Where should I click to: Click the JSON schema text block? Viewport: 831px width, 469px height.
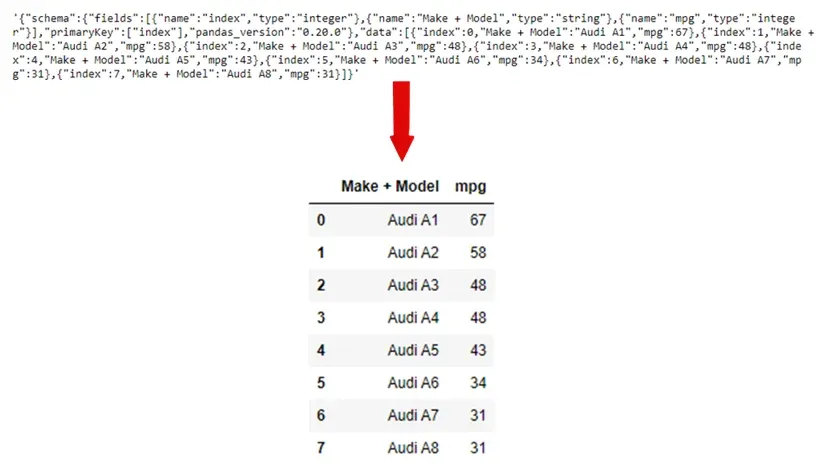(415, 40)
